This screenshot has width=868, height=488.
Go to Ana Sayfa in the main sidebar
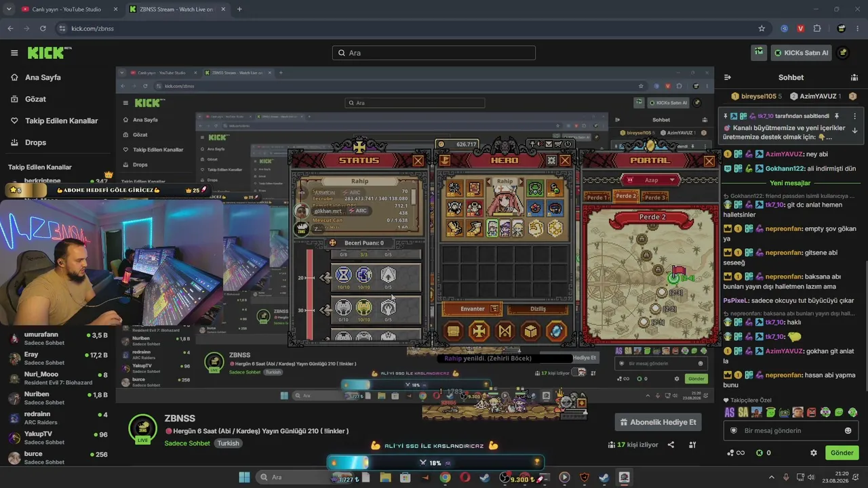43,77
